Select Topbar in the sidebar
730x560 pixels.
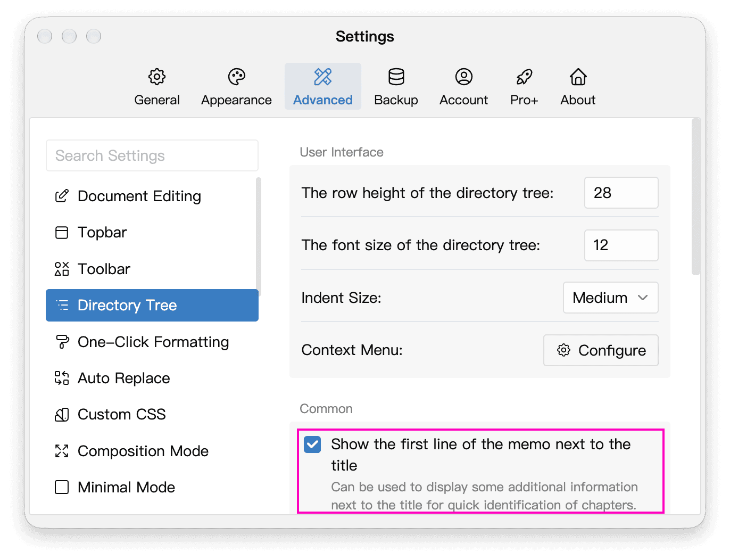(152, 233)
